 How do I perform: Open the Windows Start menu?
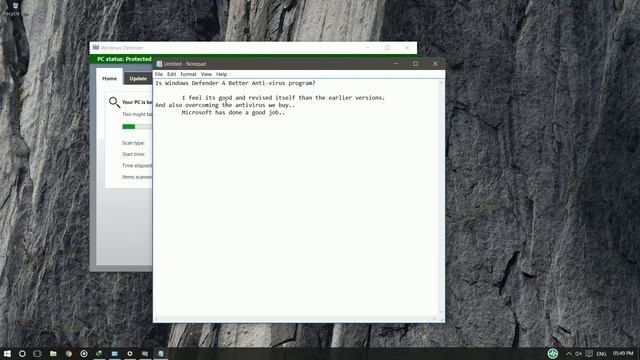tap(7, 353)
